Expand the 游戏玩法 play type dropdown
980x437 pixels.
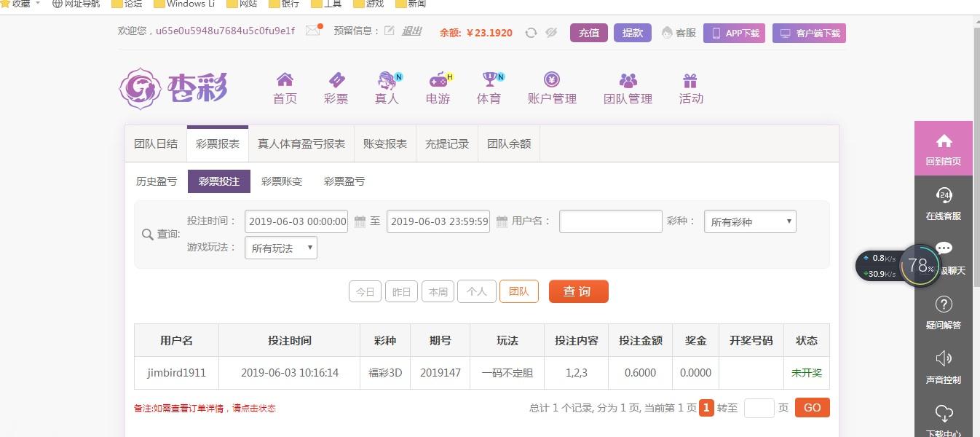[x=281, y=248]
